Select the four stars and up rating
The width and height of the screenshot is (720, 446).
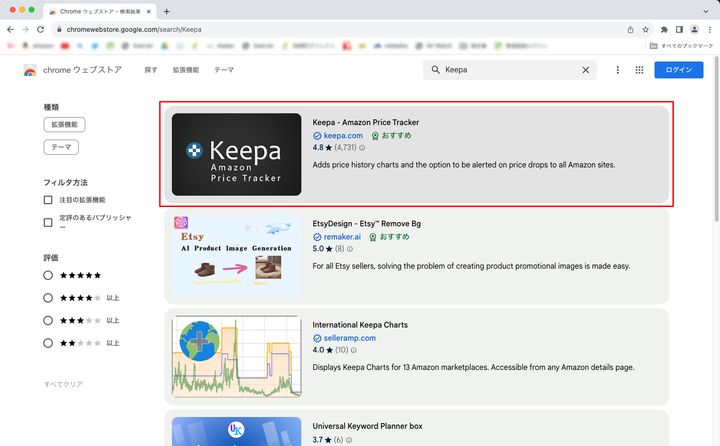48,297
